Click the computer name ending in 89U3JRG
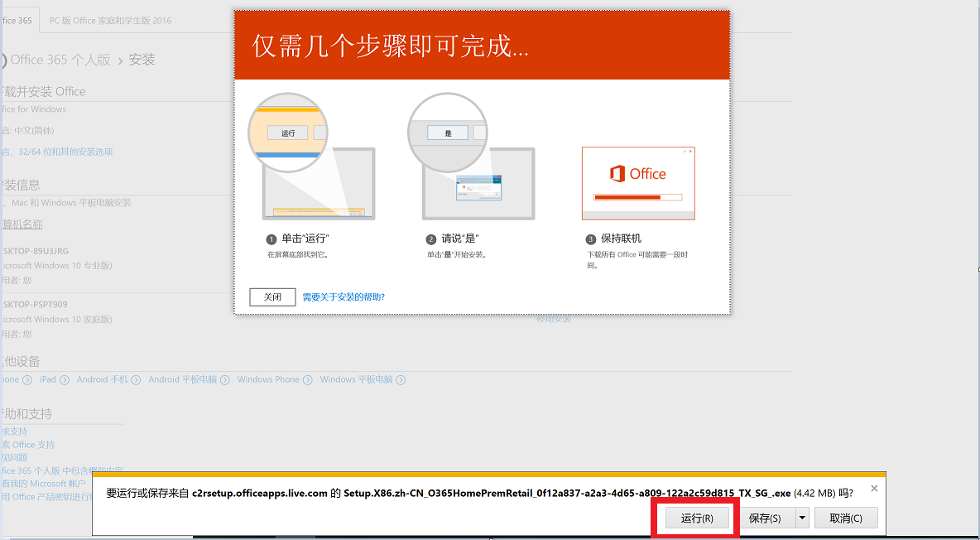Screen dimensions: 980x540 tap(35, 251)
